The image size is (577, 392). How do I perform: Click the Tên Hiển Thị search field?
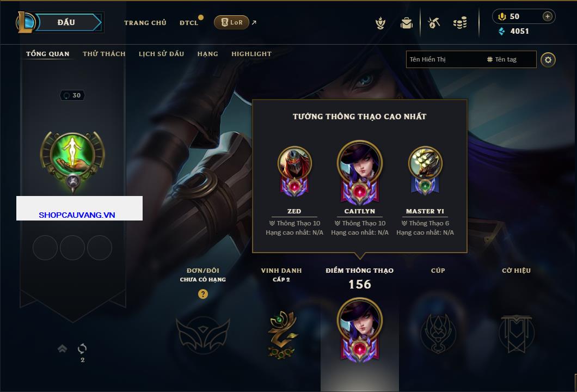[446, 59]
